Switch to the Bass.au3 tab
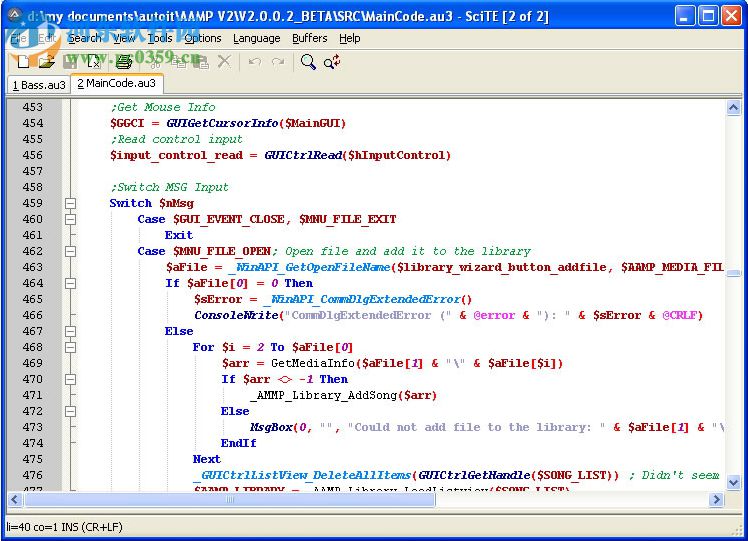Image resolution: width=748 pixels, height=541 pixels. pos(38,85)
